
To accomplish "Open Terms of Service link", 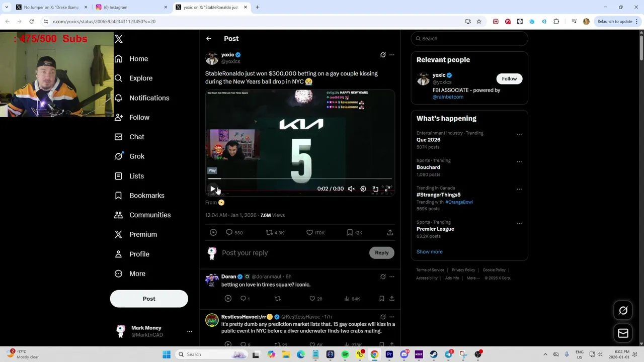I will point(430,270).
